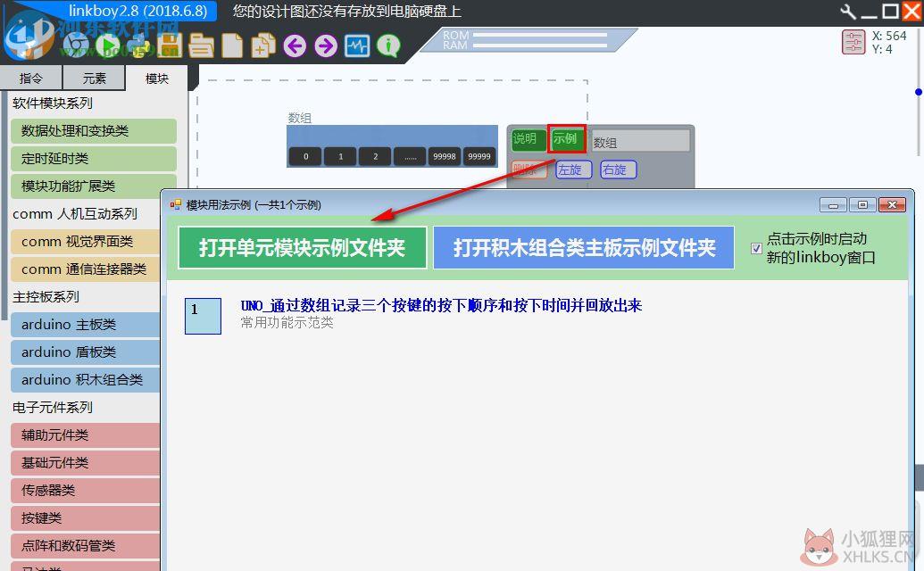Image resolution: width=924 pixels, height=571 pixels.
Task: Minimize the 模块用法示例 dialog
Action: 833,205
